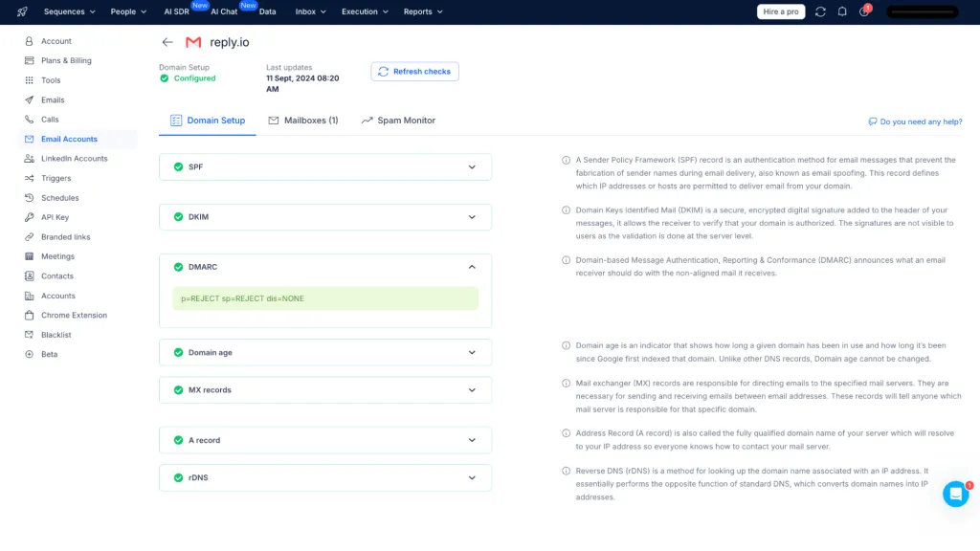Click the Calls phone icon
980x551 pixels.
(29, 120)
